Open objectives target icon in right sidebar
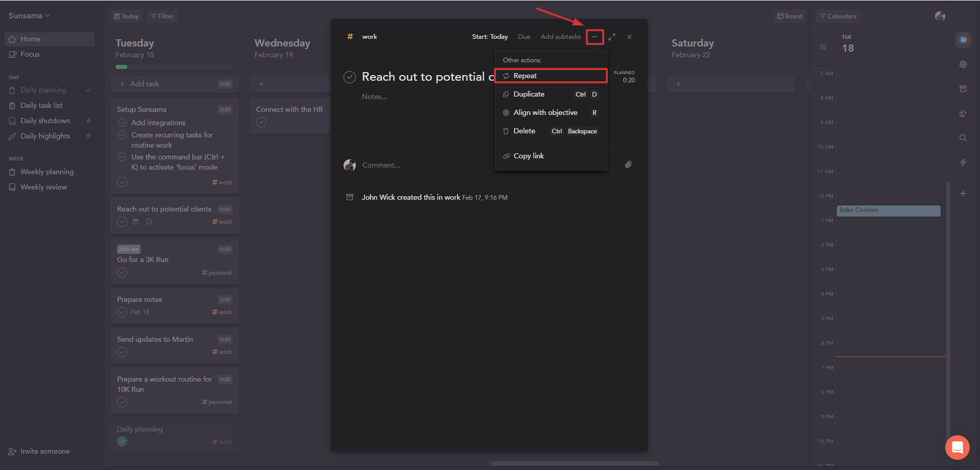The height and width of the screenshot is (470, 980). pyautogui.click(x=963, y=64)
